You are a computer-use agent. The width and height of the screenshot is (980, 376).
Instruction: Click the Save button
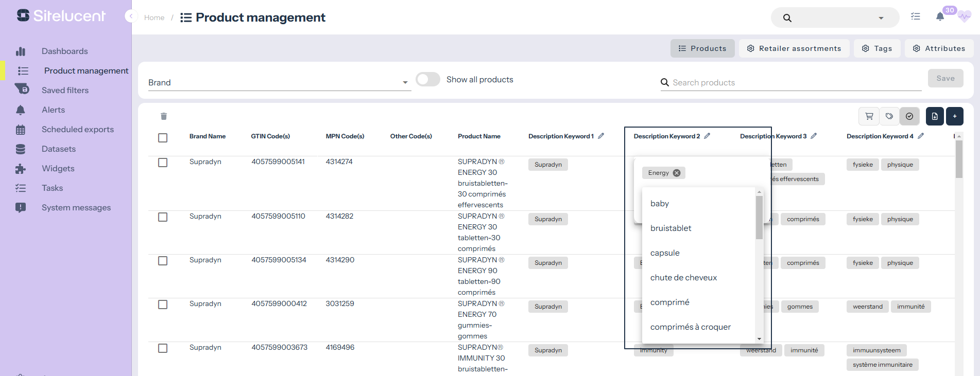945,78
